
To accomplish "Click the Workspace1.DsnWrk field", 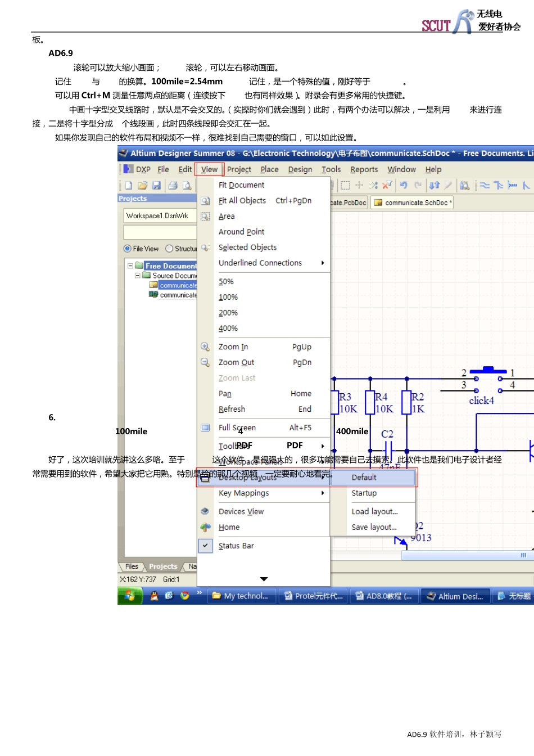I will point(160,216).
